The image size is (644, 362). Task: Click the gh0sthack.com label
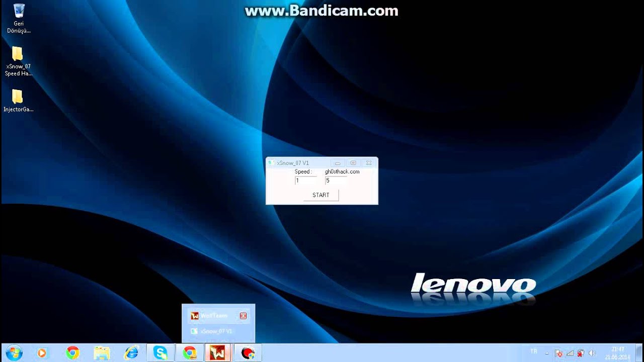[342, 171]
